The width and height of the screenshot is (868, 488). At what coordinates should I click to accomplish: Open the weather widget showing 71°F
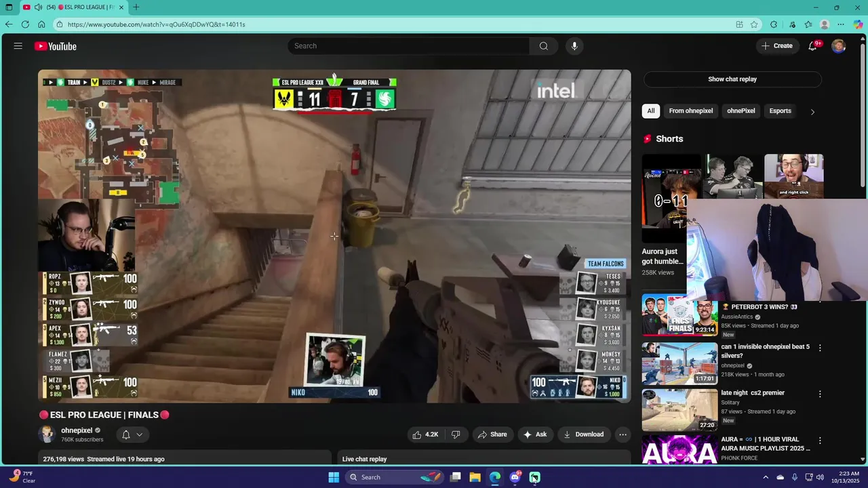(22, 477)
